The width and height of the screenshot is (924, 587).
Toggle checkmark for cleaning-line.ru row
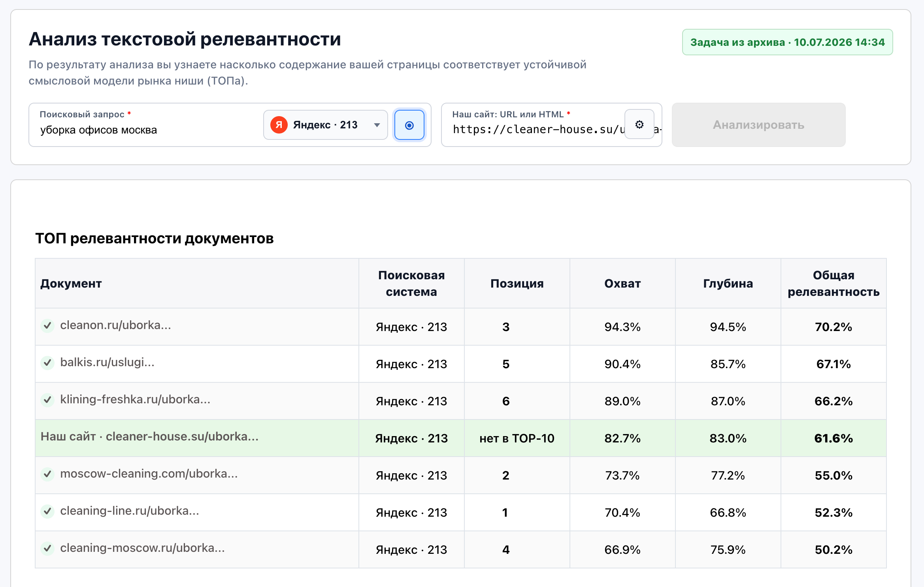(47, 511)
